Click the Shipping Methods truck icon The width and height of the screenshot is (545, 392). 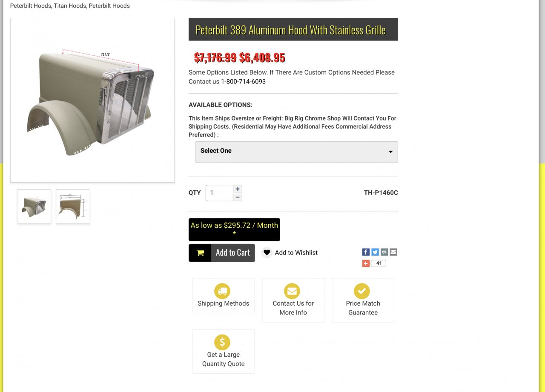pyautogui.click(x=222, y=291)
